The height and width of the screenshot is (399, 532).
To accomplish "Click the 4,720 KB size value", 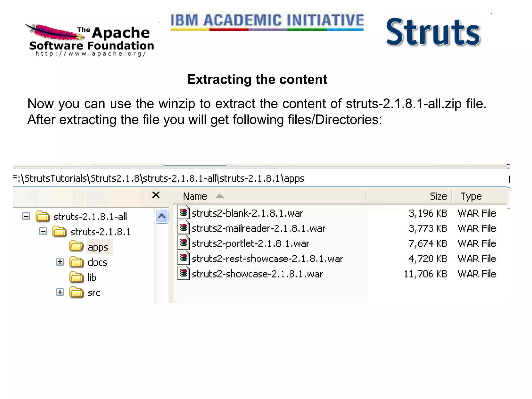I will (428, 259).
